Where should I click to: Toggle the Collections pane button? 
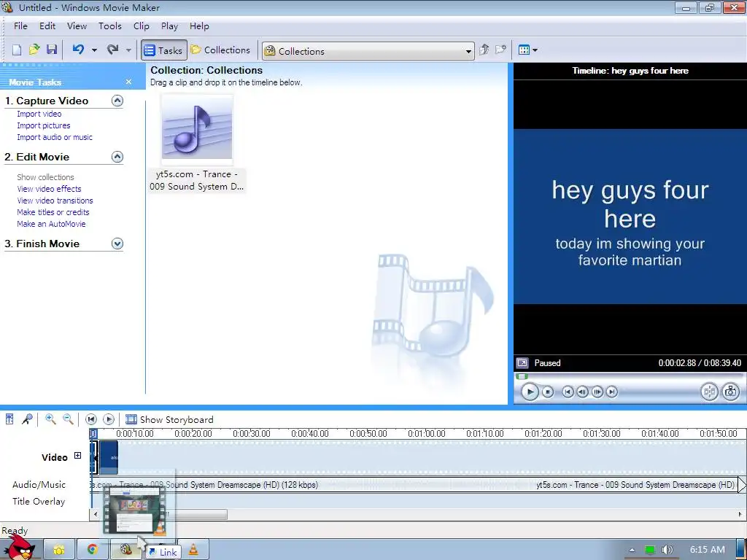pos(220,50)
